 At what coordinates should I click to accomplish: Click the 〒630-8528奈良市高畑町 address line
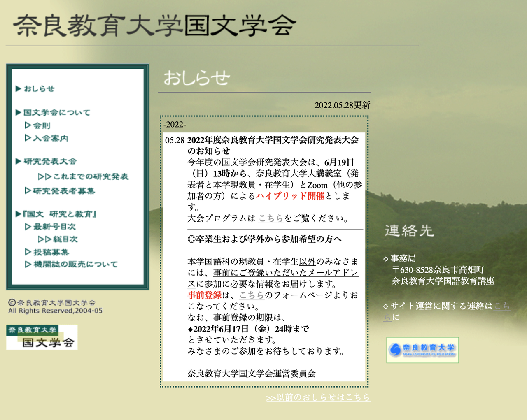(x=438, y=270)
